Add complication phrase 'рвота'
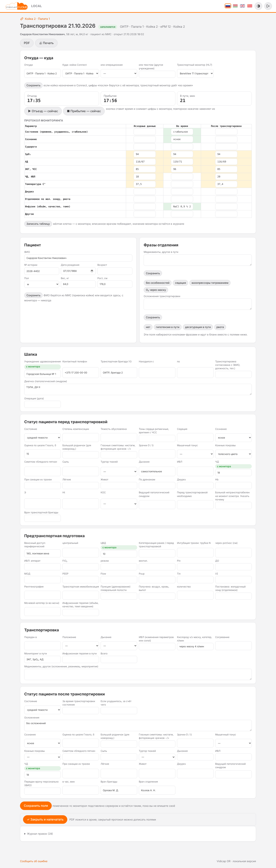The width and height of the screenshot is (276, 868). 220,327
